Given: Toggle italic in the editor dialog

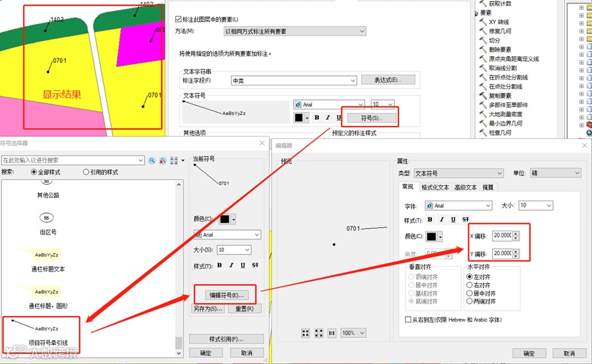Looking at the screenshot, I should [441, 220].
